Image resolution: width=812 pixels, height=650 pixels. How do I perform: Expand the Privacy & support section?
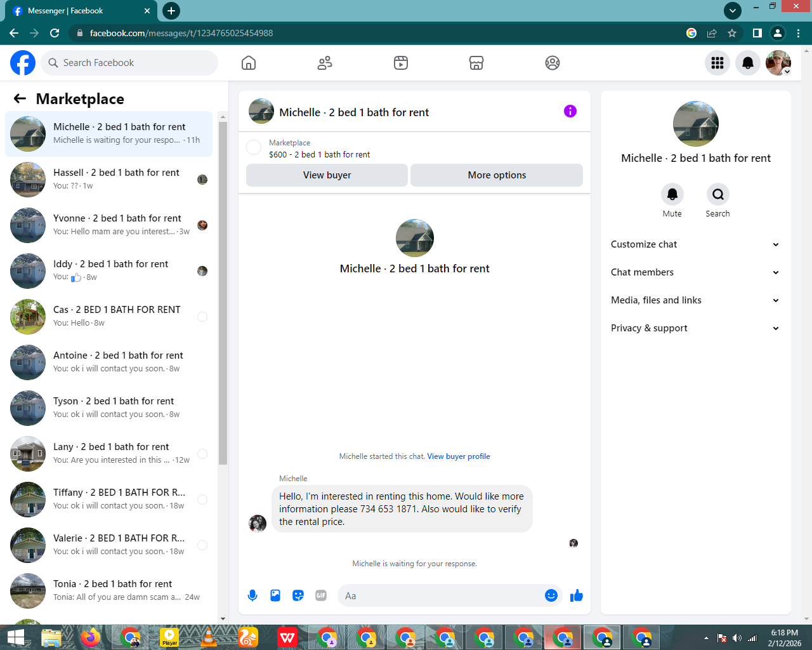click(695, 328)
